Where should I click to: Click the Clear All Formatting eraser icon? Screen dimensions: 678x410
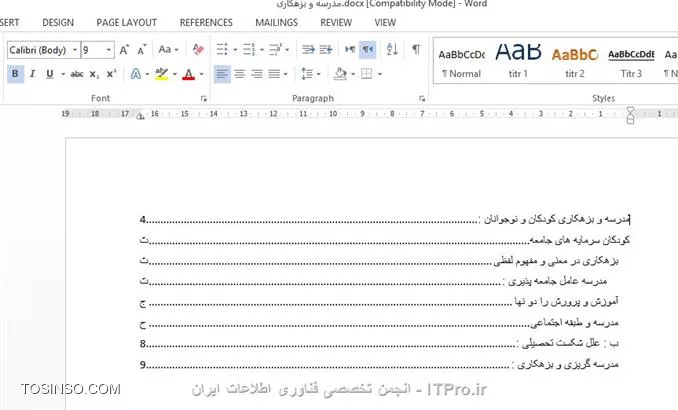pyautogui.click(x=198, y=50)
